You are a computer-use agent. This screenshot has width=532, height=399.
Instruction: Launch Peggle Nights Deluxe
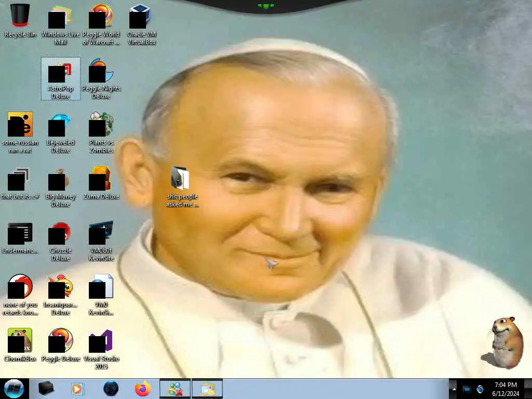tap(101, 78)
